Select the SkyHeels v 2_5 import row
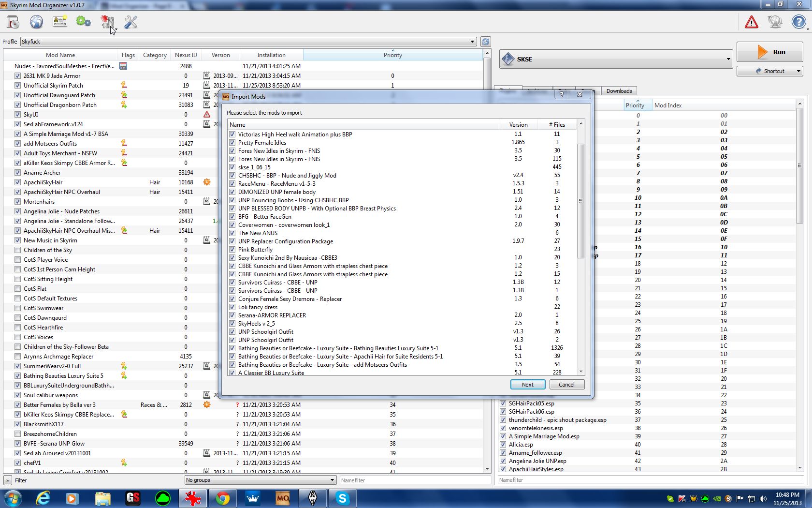812x508 pixels. point(402,324)
